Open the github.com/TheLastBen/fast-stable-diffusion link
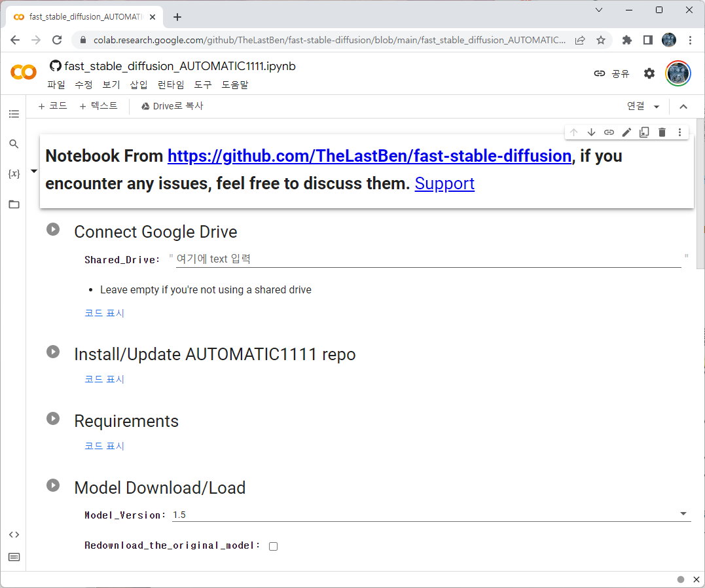Screen dimensions: 705x588 coord(369,156)
